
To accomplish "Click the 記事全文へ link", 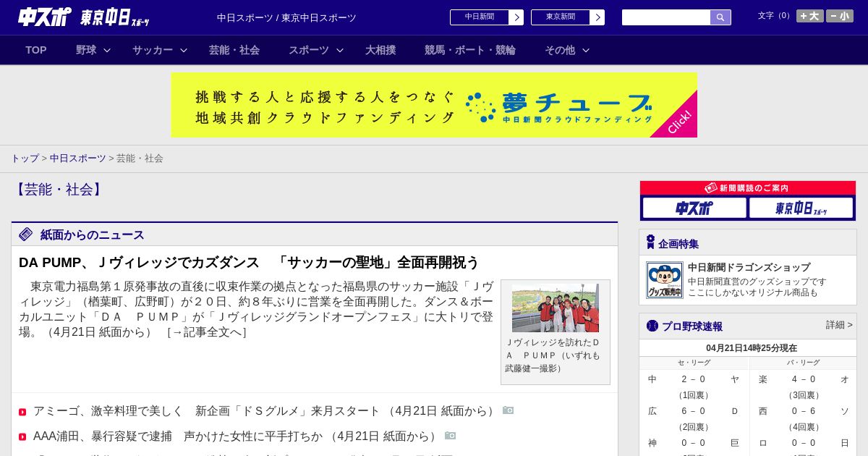I will (x=207, y=332).
